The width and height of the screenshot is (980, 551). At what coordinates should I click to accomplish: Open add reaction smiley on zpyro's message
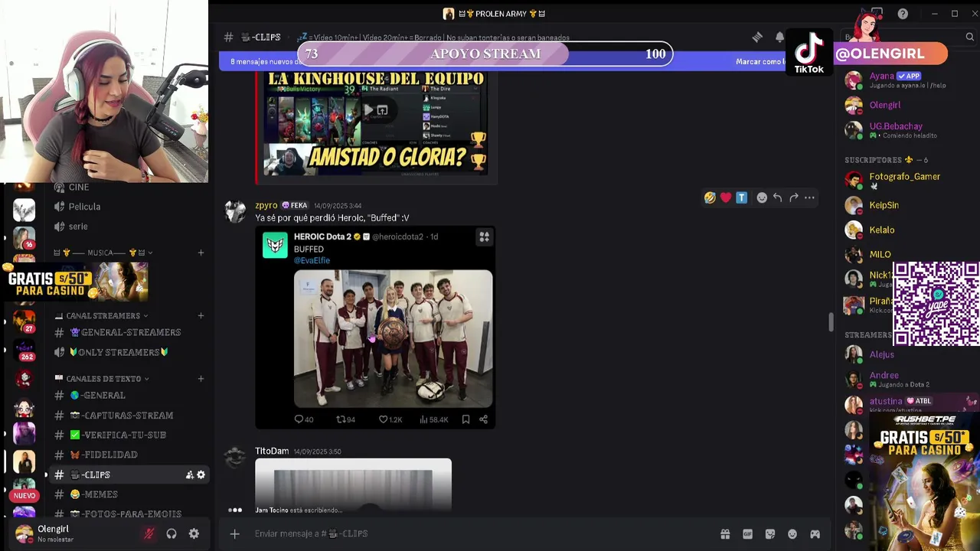click(762, 197)
